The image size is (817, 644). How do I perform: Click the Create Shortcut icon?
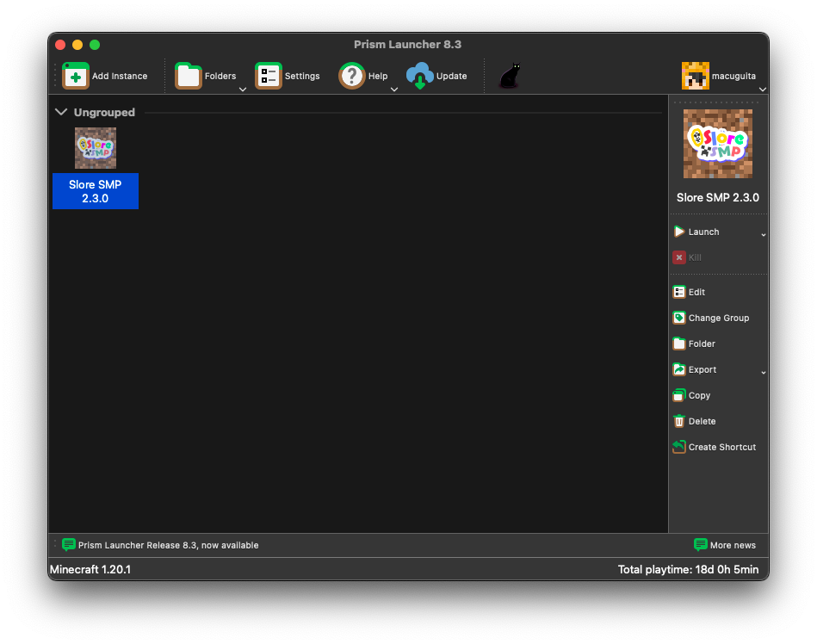tap(679, 447)
